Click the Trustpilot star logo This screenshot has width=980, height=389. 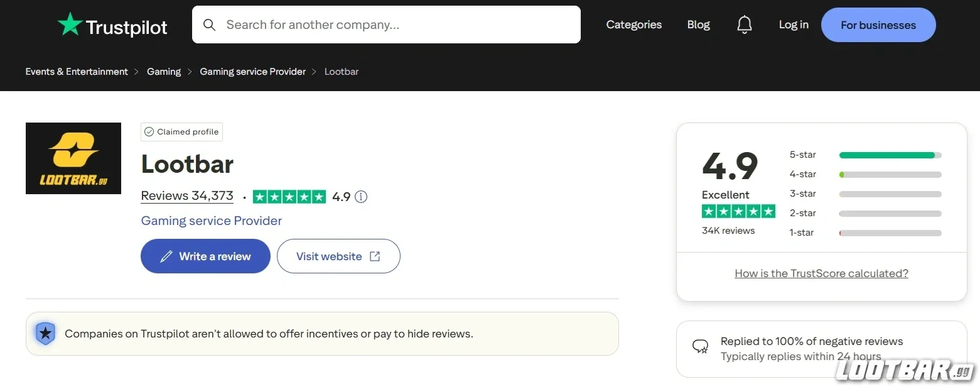point(69,25)
